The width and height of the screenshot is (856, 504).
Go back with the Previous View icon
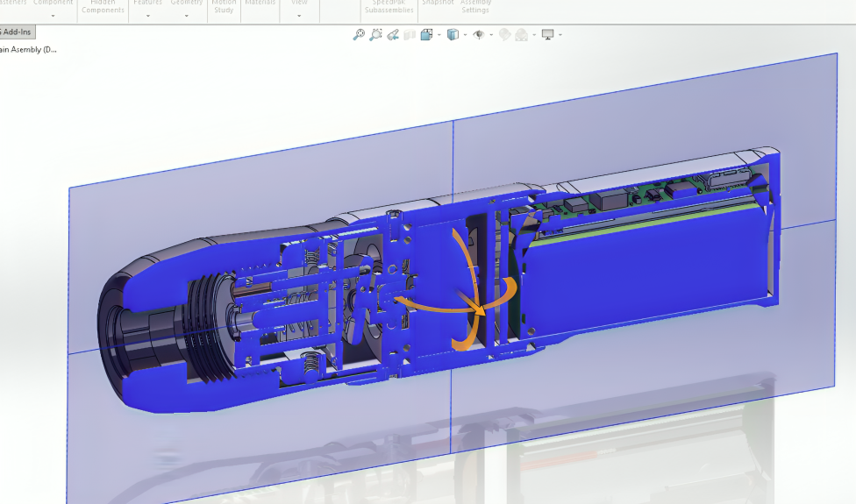tap(393, 35)
